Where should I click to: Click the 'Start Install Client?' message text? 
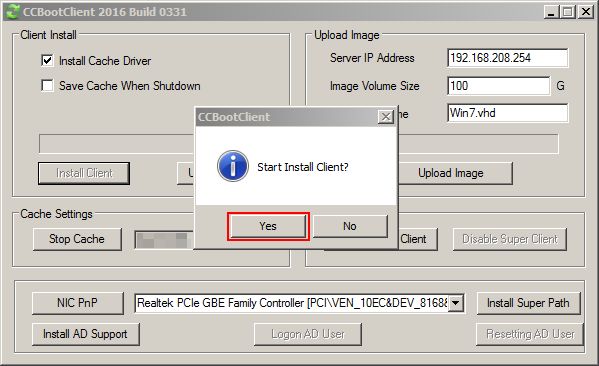click(x=303, y=167)
